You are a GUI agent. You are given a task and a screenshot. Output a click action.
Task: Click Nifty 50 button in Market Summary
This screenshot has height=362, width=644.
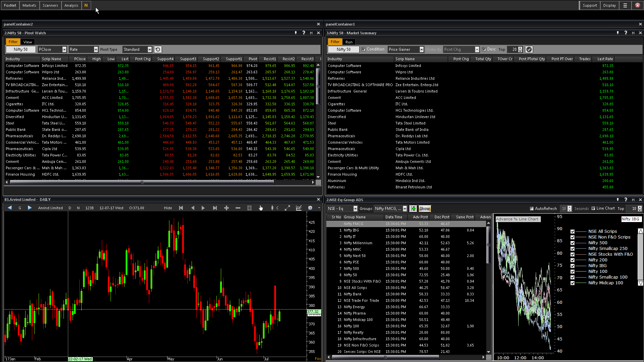tap(344, 49)
